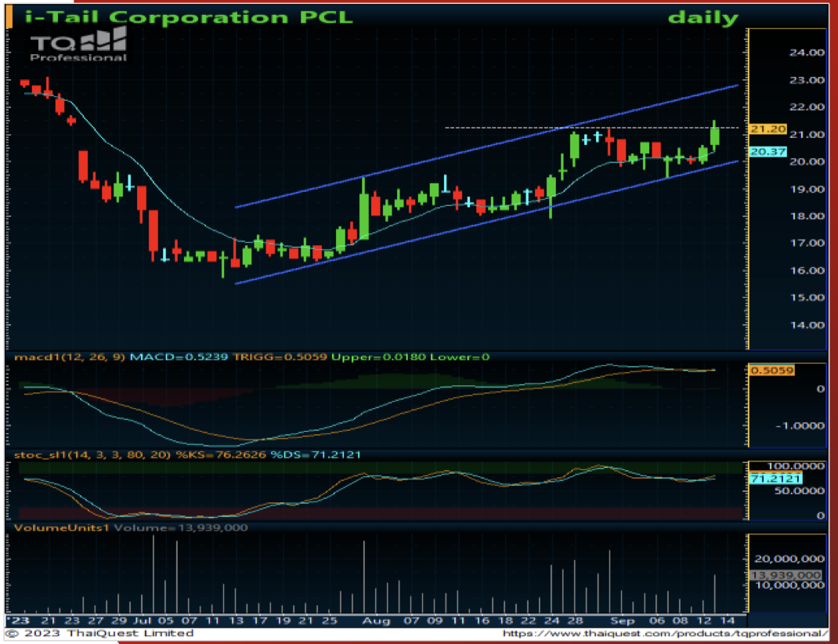Select the grey 13,939,000 volume axis tag
This screenshot has width=838, height=644.
point(786,576)
